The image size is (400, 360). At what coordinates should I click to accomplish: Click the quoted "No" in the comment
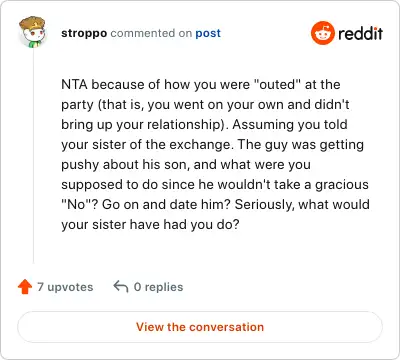coord(79,204)
